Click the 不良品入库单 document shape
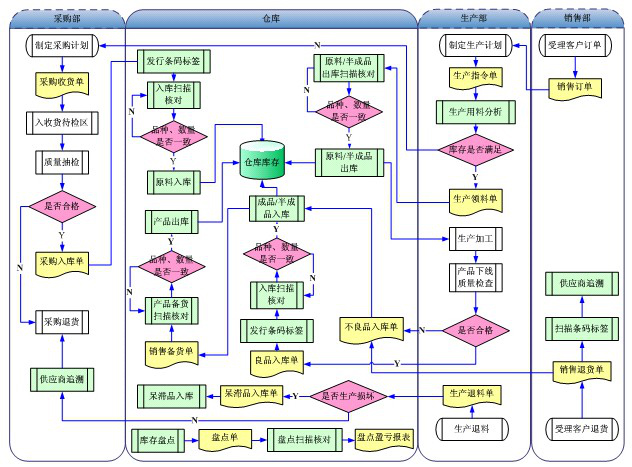 tap(371, 327)
